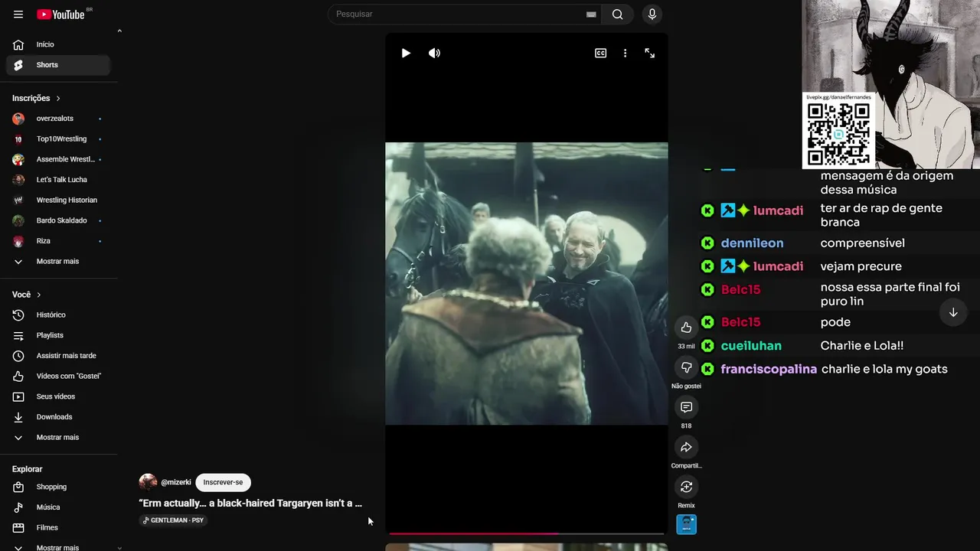980x551 pixels.
Task: Subscribe with Inscrever-se button
Action: (223, 482)
